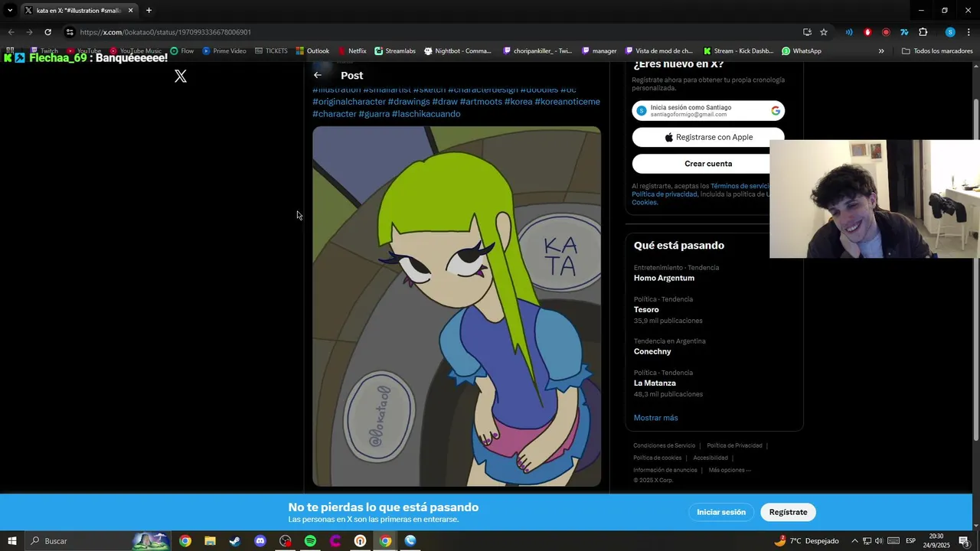Click the Iniciar sesión button in banner
980x551 pixels.
(x=721, y=512)
